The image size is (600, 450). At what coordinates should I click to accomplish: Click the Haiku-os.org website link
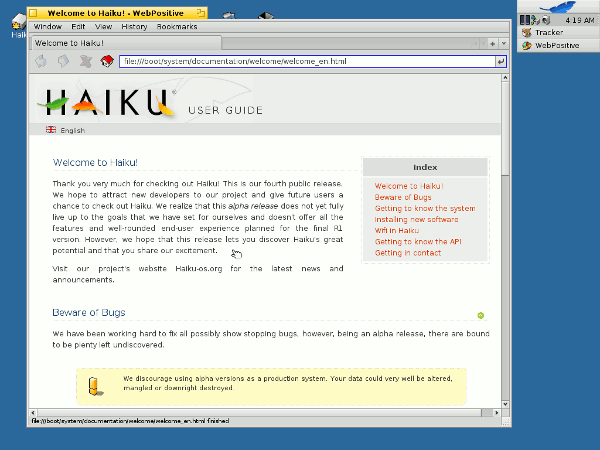coord(199,269)
